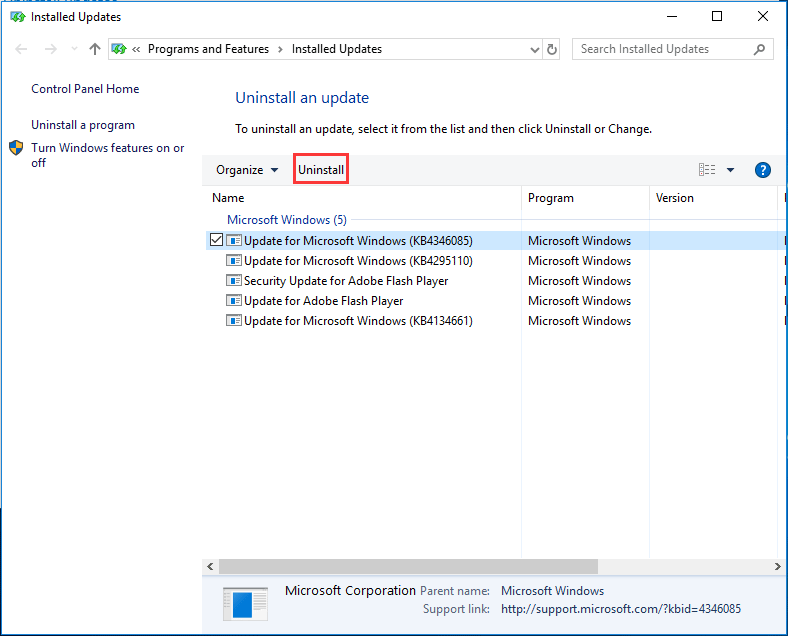Expand address bar history dropdown
This screenshot has height=636, width=788.
[535, 49]
